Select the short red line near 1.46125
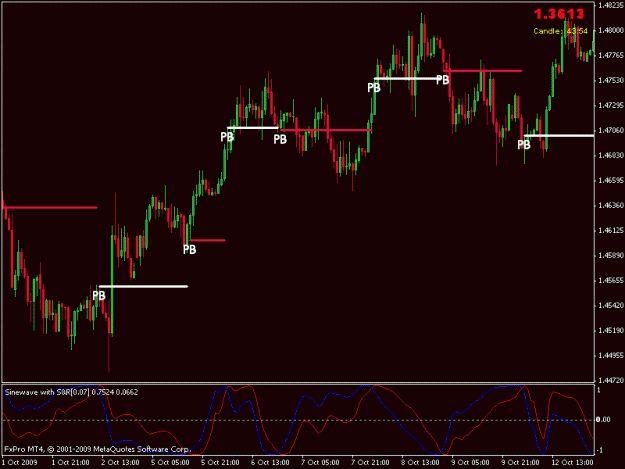 point(207,240)
